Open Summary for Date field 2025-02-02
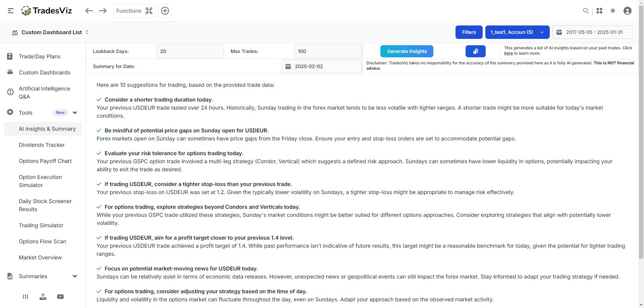Viewport: 644px width, 308px height. pyautogui.click(x=321, y=66)
